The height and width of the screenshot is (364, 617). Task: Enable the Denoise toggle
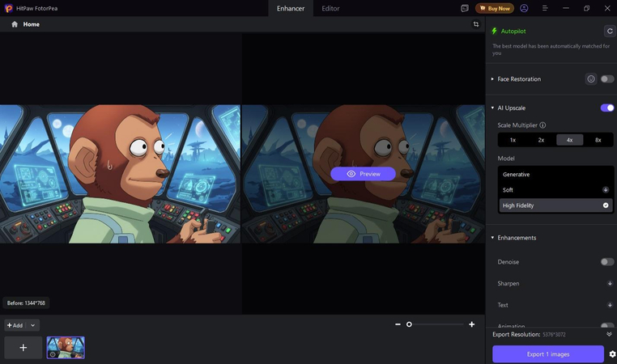607,262
